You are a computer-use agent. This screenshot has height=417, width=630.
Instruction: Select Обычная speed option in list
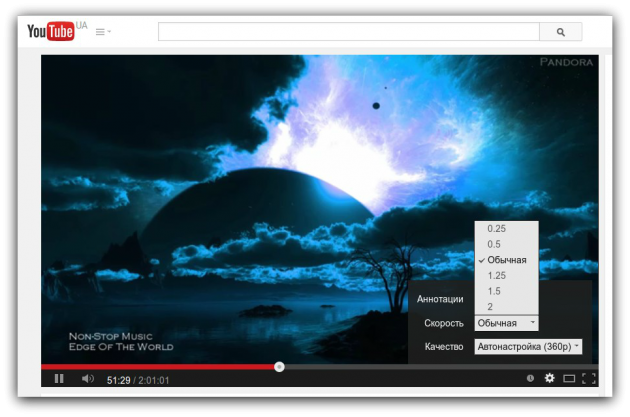506,260
